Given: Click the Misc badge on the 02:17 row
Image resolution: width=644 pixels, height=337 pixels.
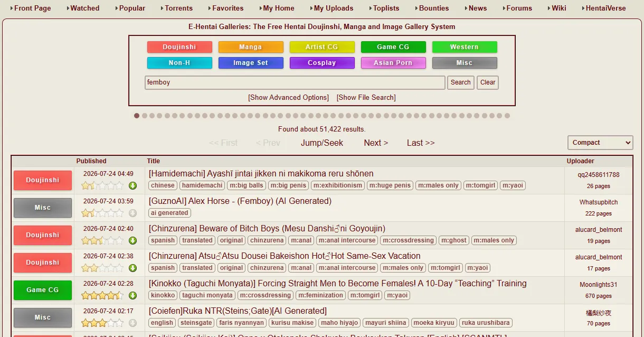Looking at the screenshot, I should [43, 317].
